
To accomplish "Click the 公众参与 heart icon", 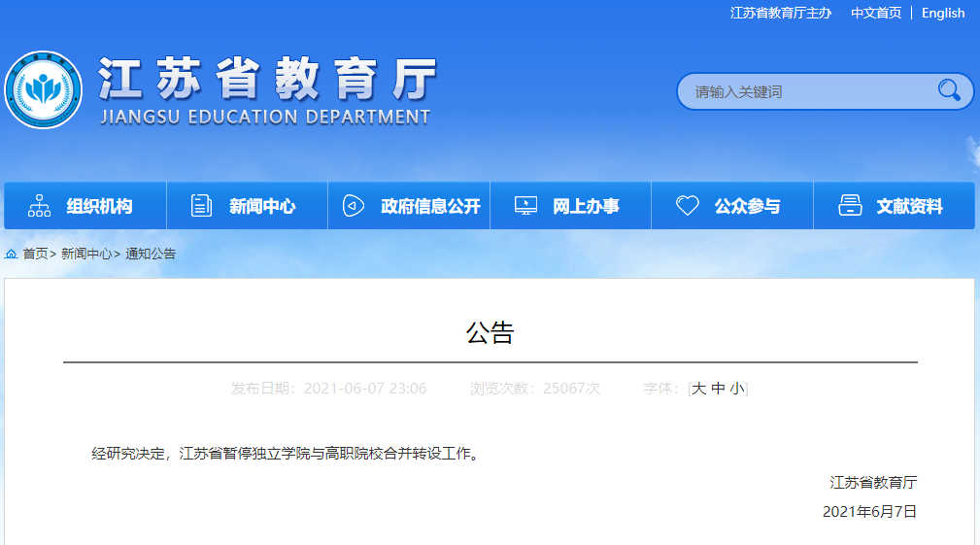I will (x=688, y=206).
